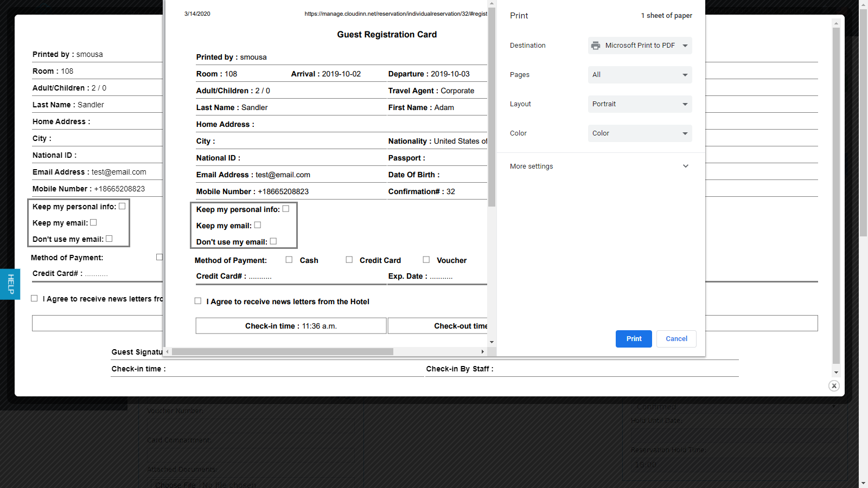Image resolution: width=868 pixels, height=488 pixels.
Task: Close the registration card popup with X
Action: coord(834,386)
